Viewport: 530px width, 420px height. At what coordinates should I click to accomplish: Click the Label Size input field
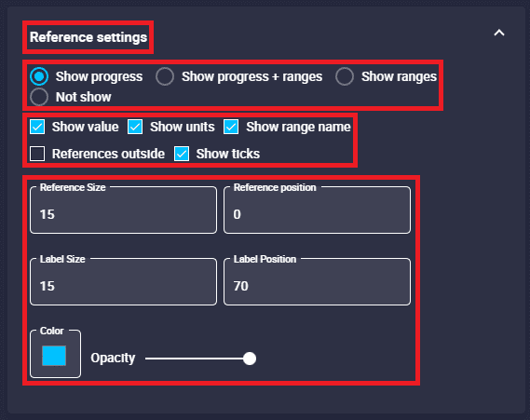(x=123, y=282)
